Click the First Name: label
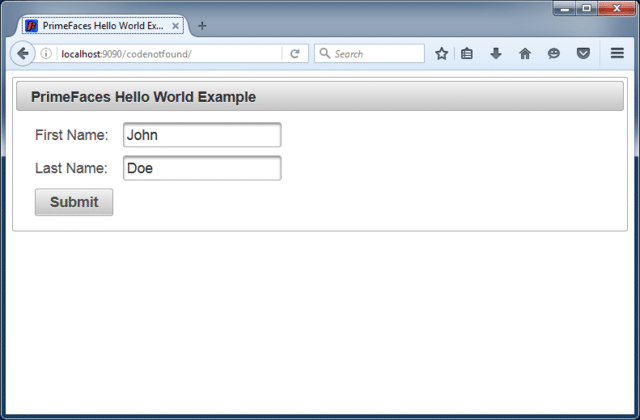This screenshot has height=420, width=640. pyautogui.click(x=71, y=135)
